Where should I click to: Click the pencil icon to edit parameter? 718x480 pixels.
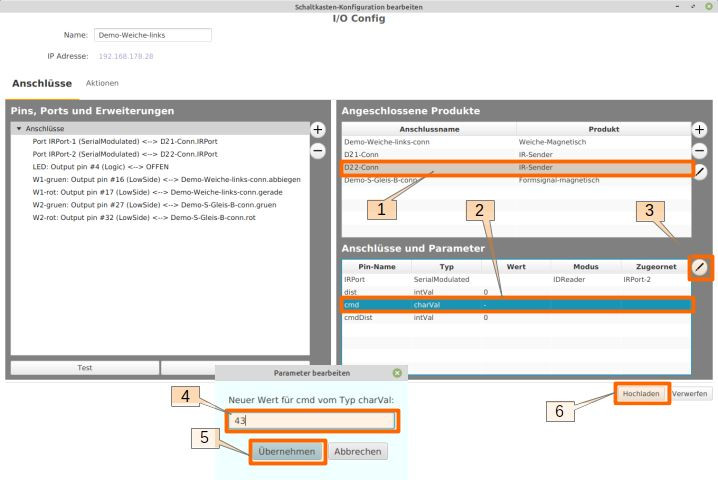[x=700, y=267]
